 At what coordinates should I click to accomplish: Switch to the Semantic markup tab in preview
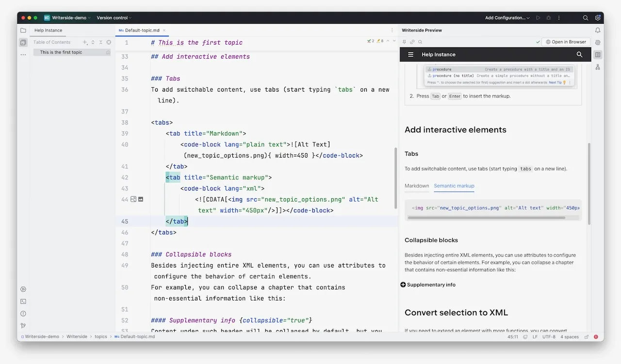pyautogui.click(x=454, y=186)
